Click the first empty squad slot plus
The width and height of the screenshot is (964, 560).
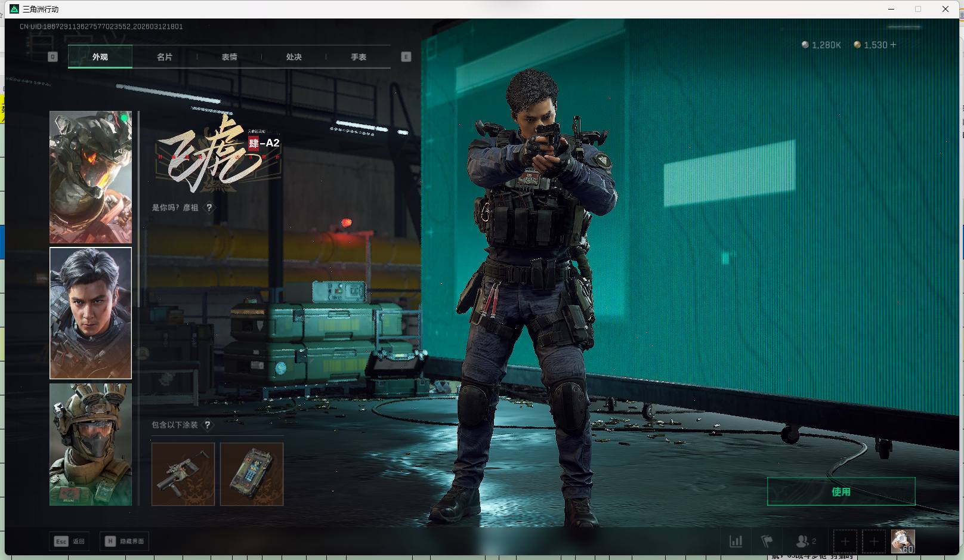(x=845, y=542)
